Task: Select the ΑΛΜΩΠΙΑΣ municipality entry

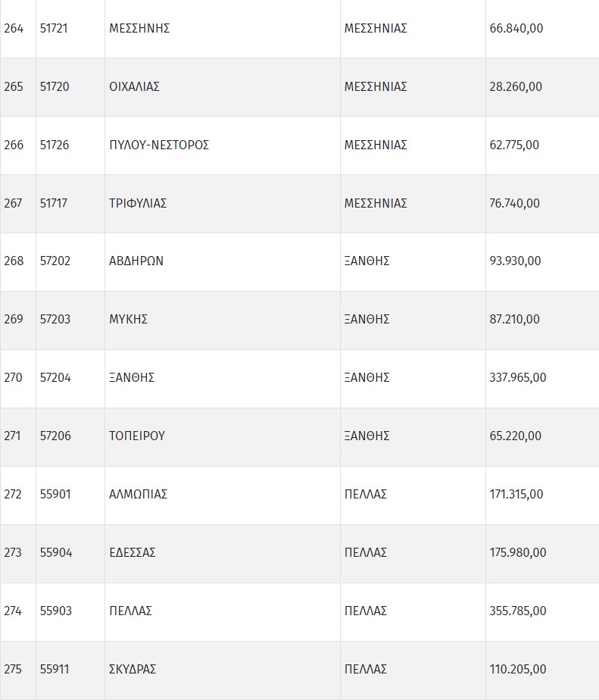Action: pos(138,494)
